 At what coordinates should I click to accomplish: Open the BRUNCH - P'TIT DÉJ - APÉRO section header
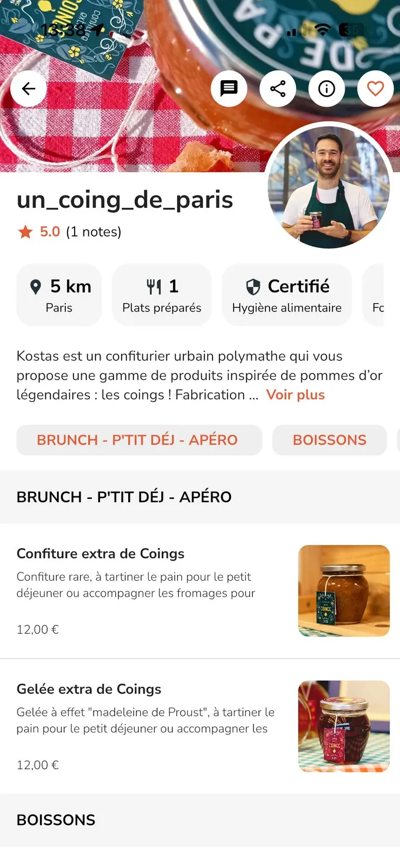125,497
